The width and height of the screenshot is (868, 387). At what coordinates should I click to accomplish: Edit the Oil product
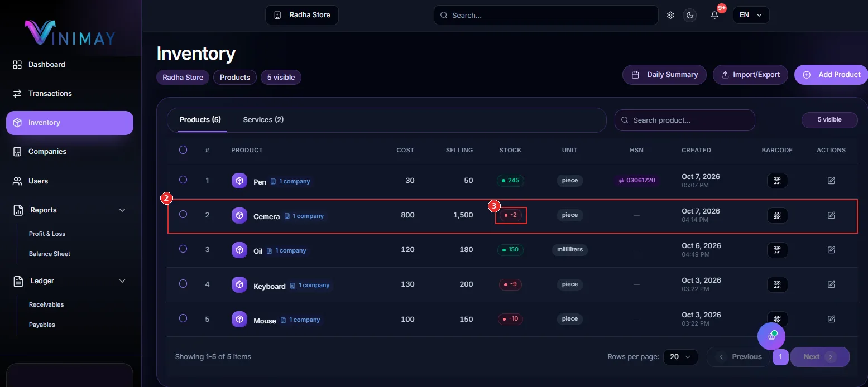(x=831, y=250)
